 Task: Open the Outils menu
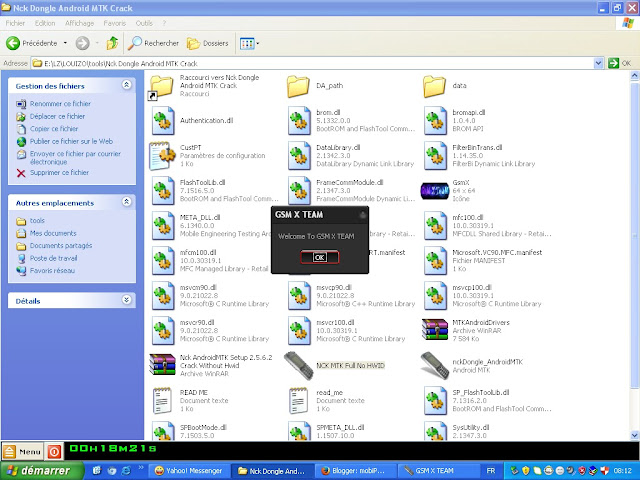(144, 23)
